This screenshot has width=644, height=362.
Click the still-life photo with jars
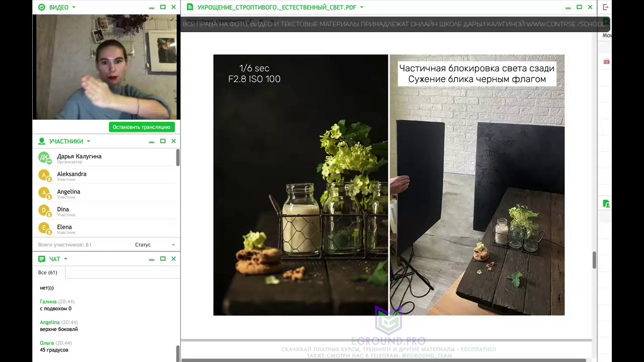tap(301, 185)
